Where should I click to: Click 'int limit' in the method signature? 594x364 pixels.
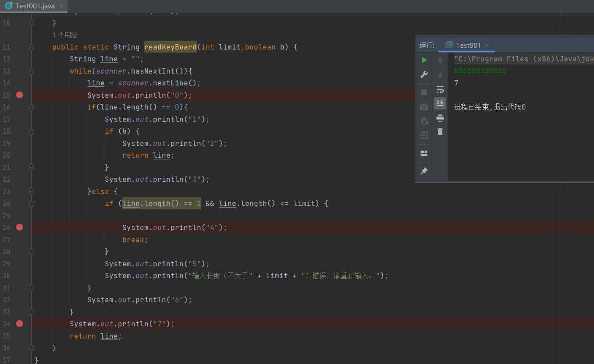click(x=221, y=47)
